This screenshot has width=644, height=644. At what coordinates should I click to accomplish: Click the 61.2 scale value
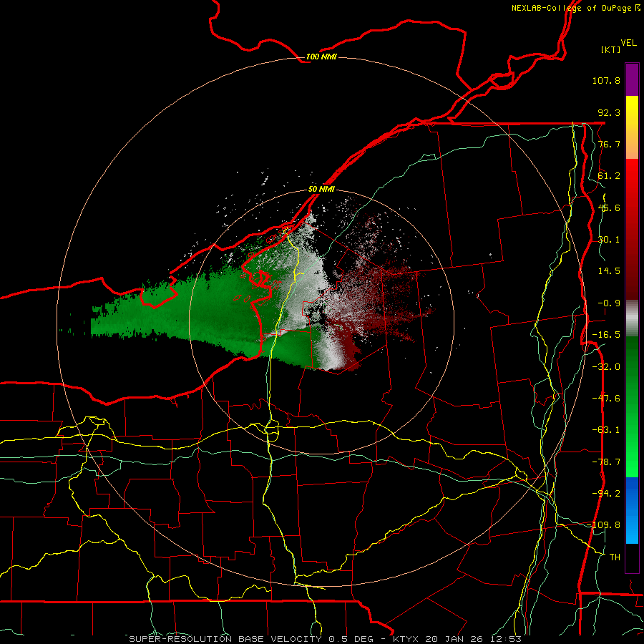tap(609, 176)
